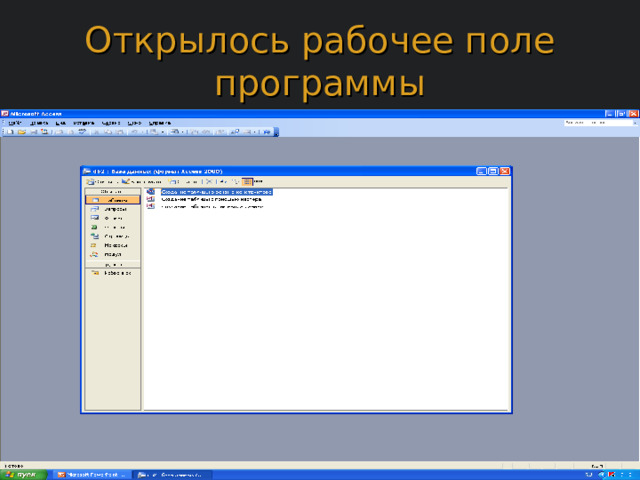
Task: Click the help question input field
Action: point(598,122)
